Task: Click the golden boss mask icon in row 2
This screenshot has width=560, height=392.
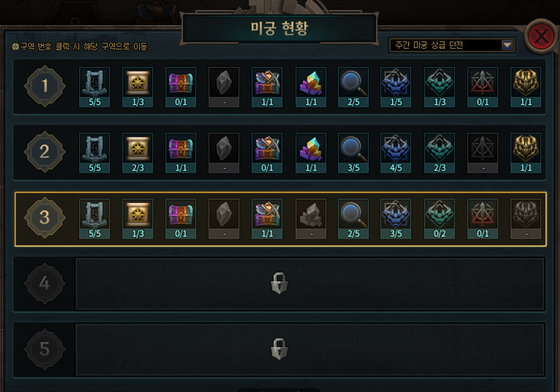Action: 526,153
